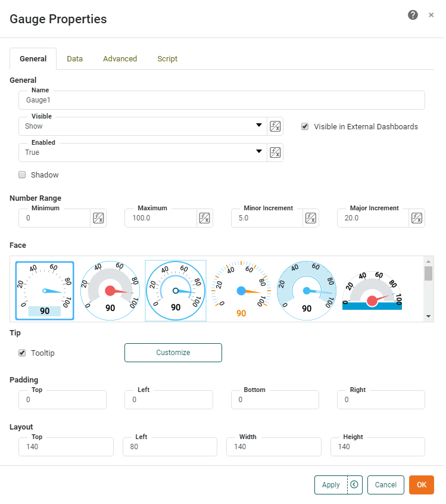
Task: Switch to the Data tab
Action: point(74,58)
